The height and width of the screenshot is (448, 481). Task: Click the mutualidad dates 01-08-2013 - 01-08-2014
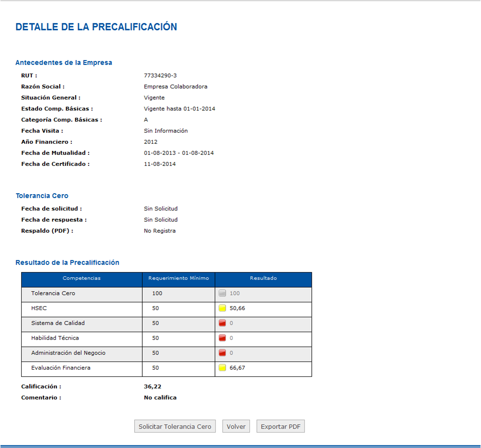[179, 153]
